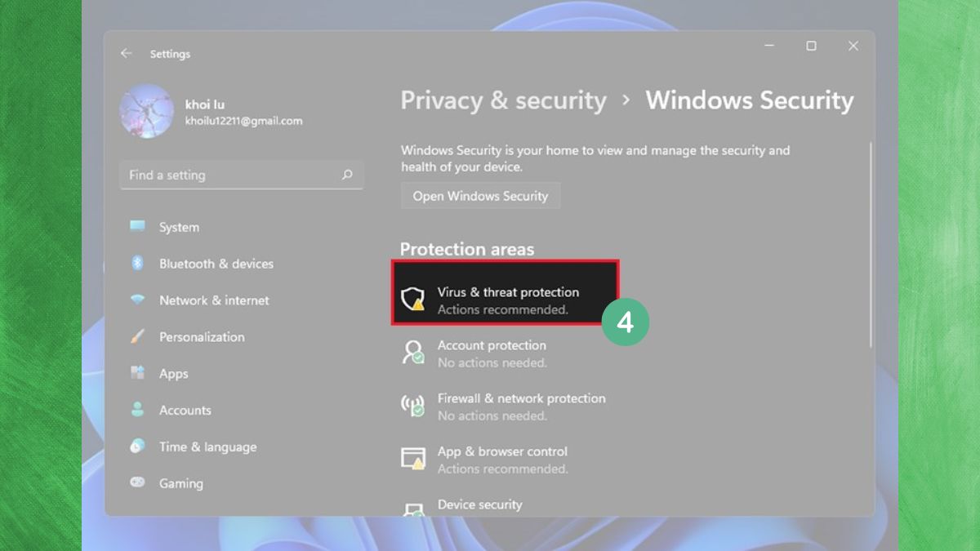Click the Protection areas heading
Viewport: 980px width, 551px height.
click(x=466, y=249)
